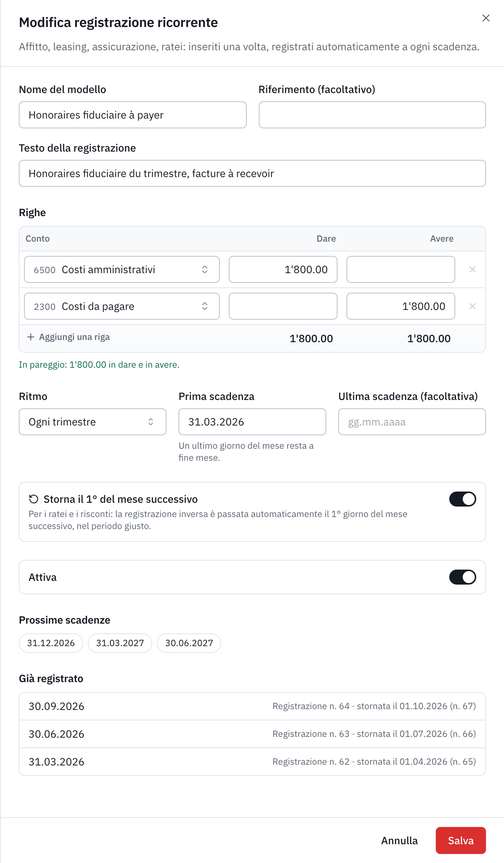The width and height of the screenshot is (504, 863).
Task: Click the plus icon for Aggiungi una riga
Action: click(31, 337)
